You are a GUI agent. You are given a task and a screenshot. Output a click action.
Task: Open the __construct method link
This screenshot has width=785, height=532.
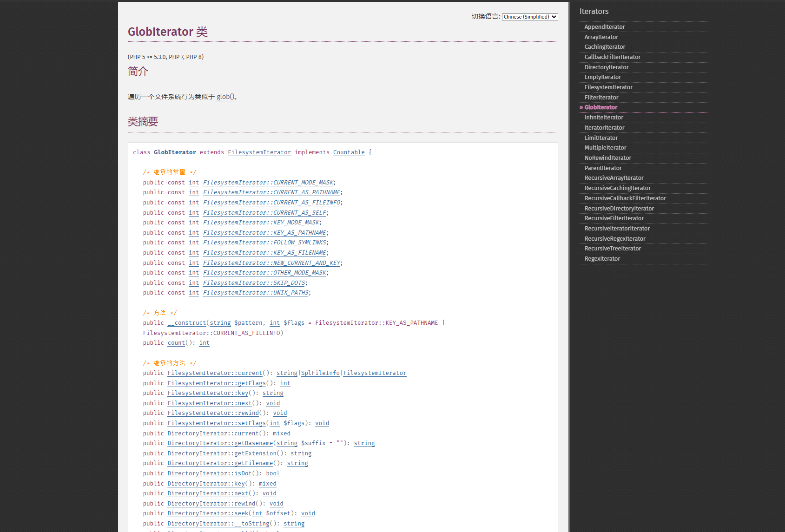186,323
